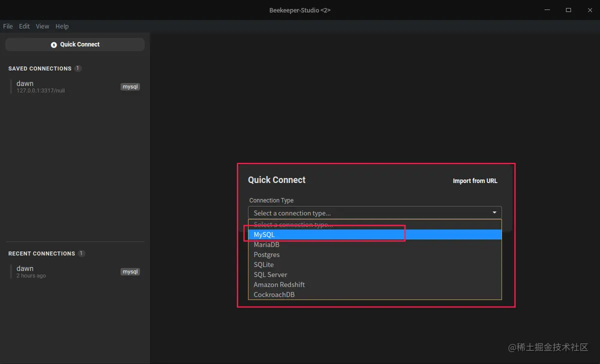Choose Postgres from connection type list

(x=375, y=254)
